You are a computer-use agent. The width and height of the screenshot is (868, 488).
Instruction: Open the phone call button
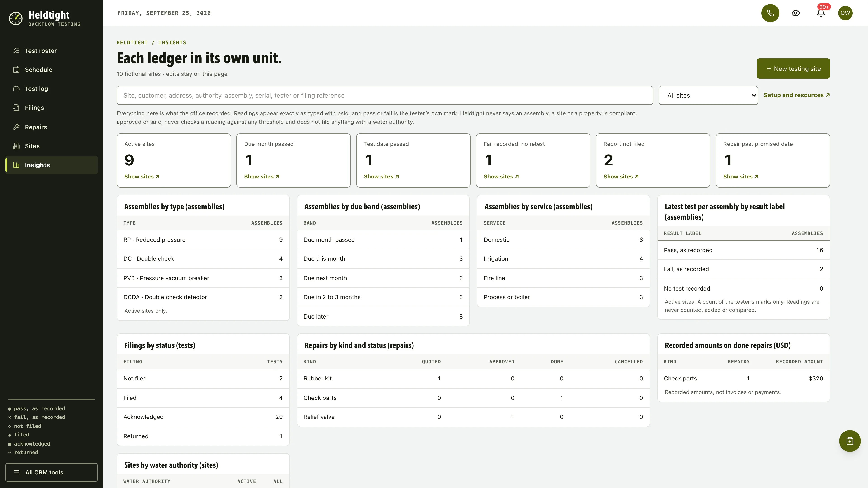(x=770, y=13)
